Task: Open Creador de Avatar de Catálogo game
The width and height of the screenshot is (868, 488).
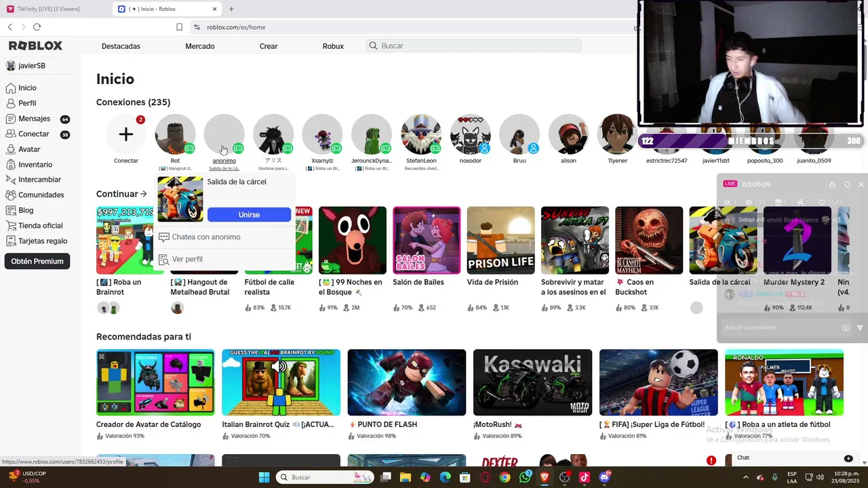Action: tap(155, 382)
